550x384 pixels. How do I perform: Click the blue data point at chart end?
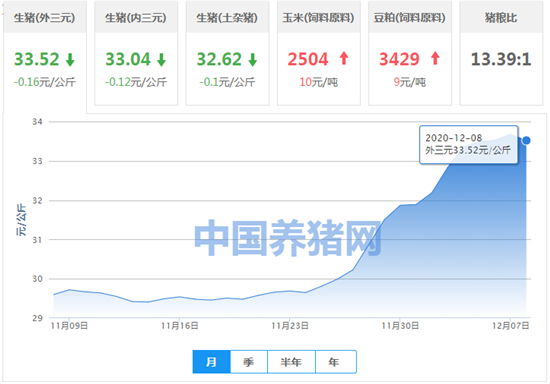[526, 140]
